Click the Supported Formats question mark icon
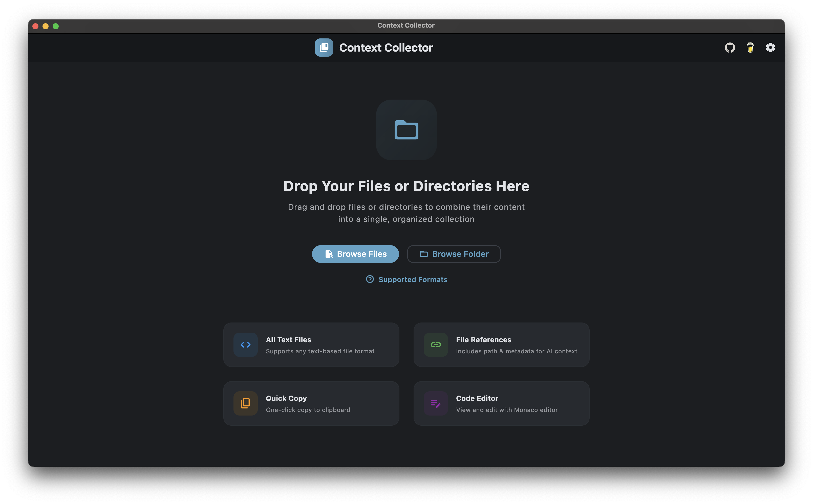 (370, 279)
